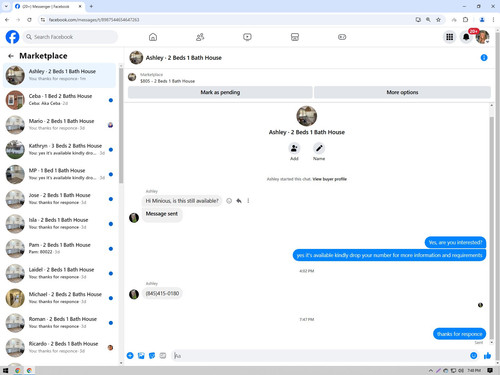The height and width of the screenshot is (375, 500).
Task: Go back with browser back arrow
Action: (x=7, y=20)
